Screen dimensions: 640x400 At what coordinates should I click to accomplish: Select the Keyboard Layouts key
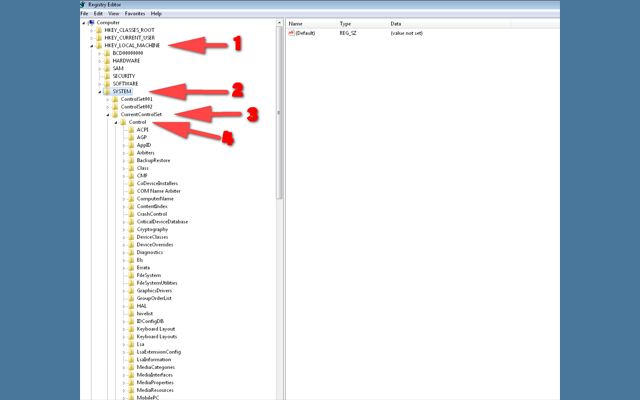[157, 337]
